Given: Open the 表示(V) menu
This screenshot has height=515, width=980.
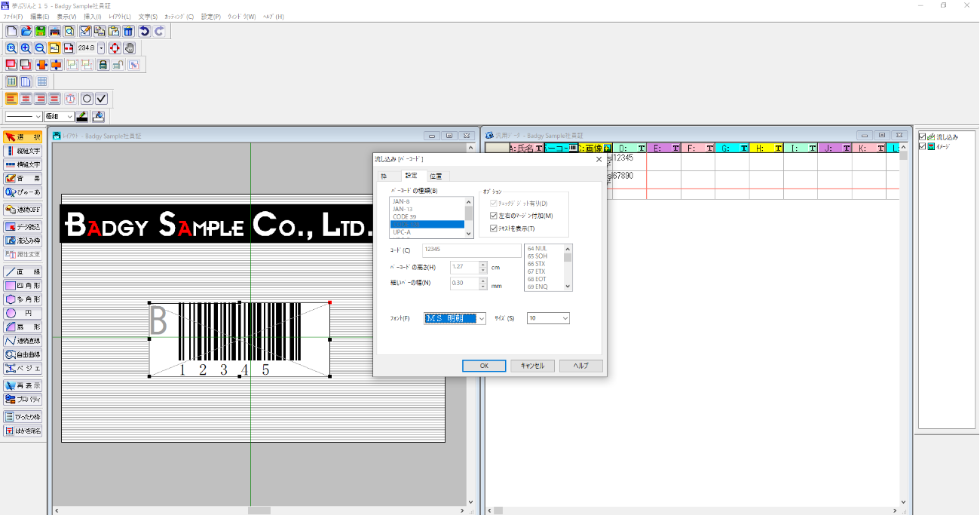Looking at the screenshot, I should tap(66, 16).
